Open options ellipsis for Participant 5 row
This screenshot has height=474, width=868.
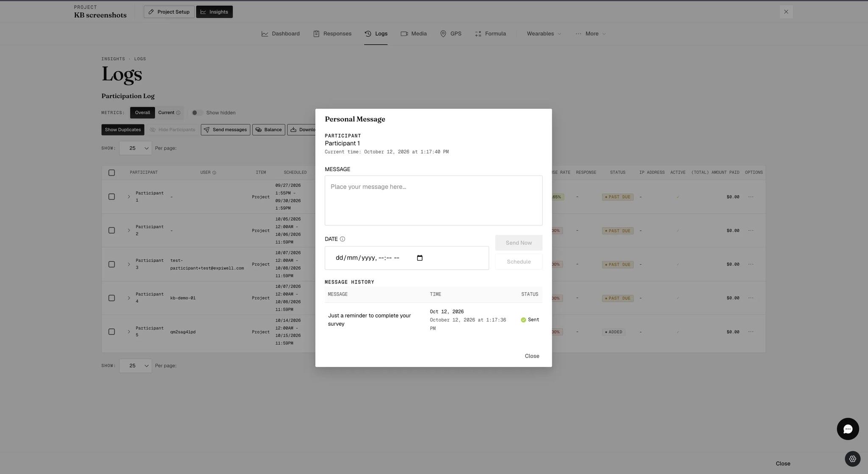751,332
